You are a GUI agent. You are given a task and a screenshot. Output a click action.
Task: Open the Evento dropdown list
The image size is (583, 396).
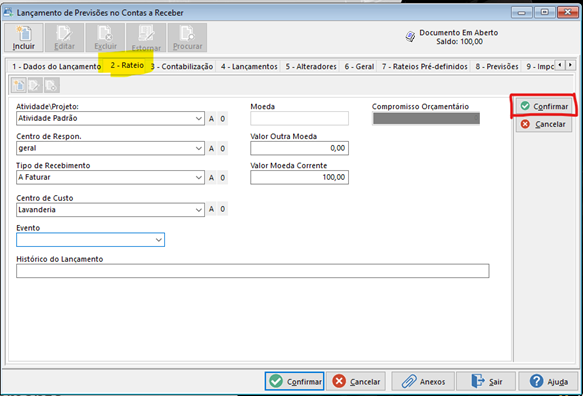pyautogui.click(x=159, y=240)
